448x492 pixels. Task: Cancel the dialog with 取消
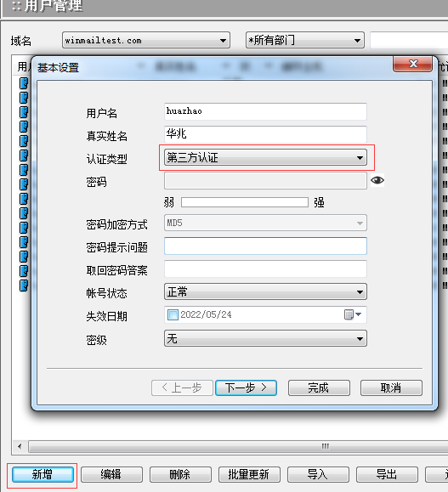pos(391,388)
